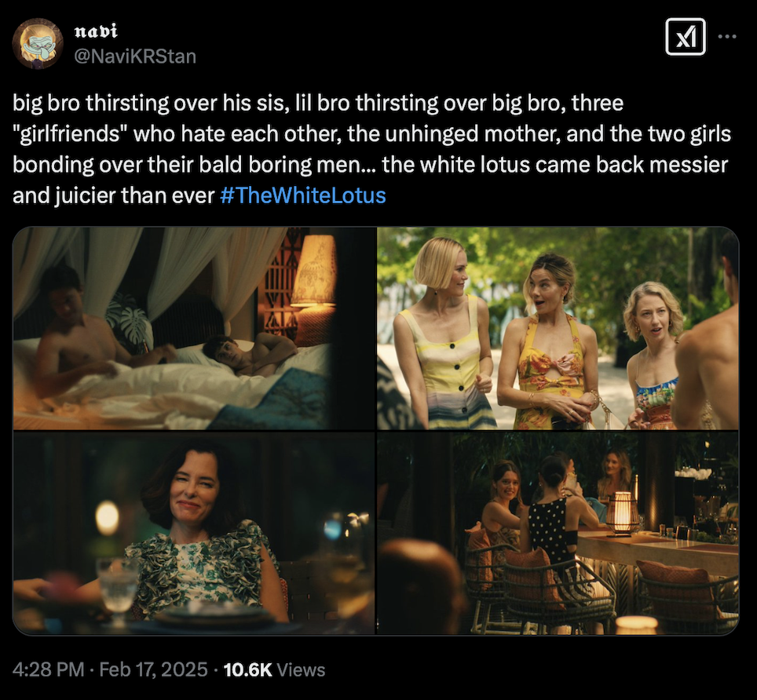Image resolution: width=757 pixels, height=700 pixels.
Task: Click the tweet body text
Action: pos(371,149)
